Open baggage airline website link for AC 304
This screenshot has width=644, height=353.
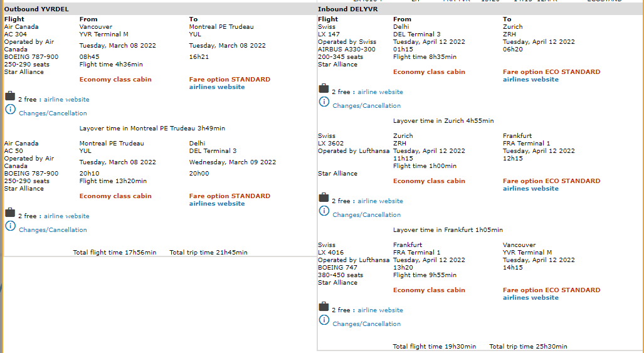point(66,100)
